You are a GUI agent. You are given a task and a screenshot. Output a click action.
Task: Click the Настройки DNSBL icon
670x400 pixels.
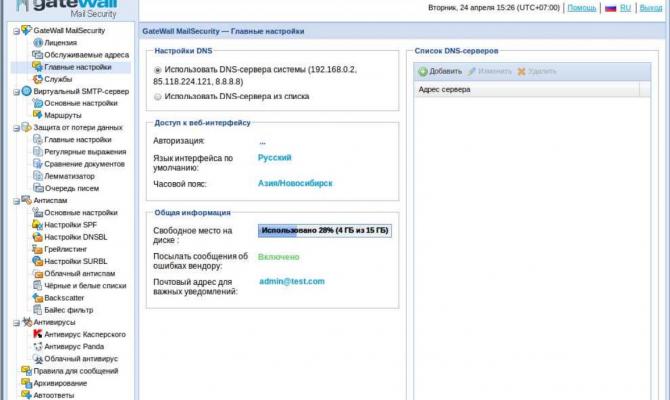click(x=38, y=237)
